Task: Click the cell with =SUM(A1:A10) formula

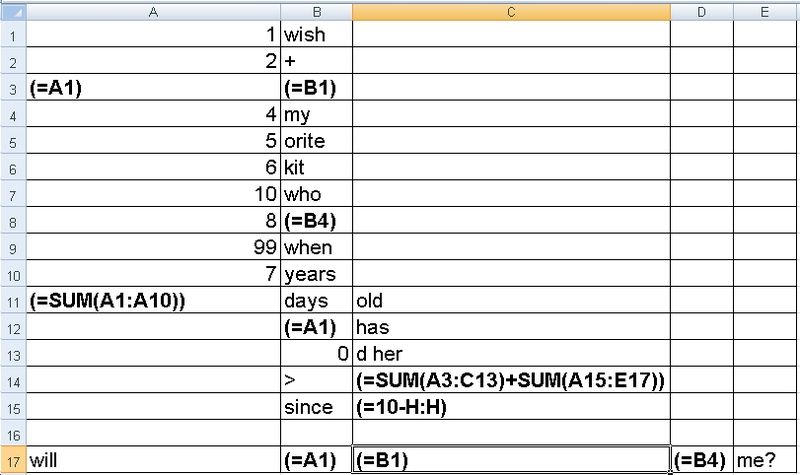Action: click(x=153, y=299)
